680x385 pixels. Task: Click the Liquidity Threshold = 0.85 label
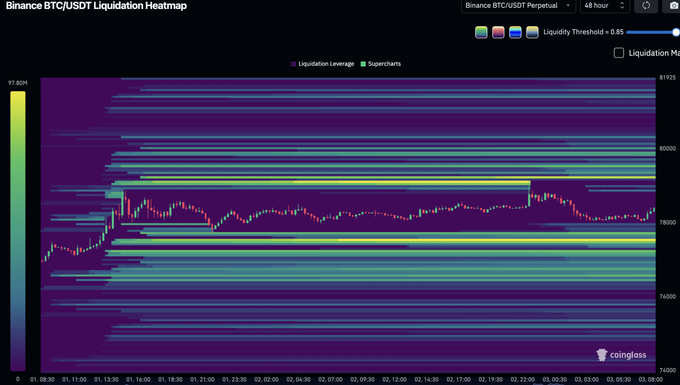pos(583,32)
